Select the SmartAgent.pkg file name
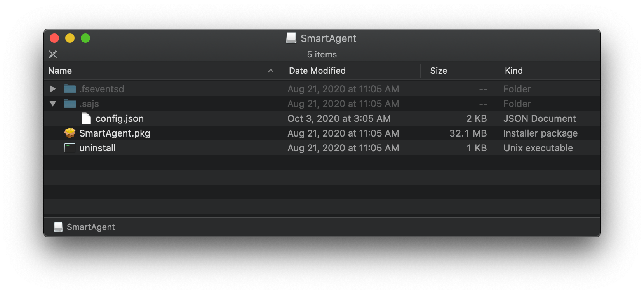Image resolution: width=644 pixels, height=294 pixels. pyautogui.click(x=115, y=133)
